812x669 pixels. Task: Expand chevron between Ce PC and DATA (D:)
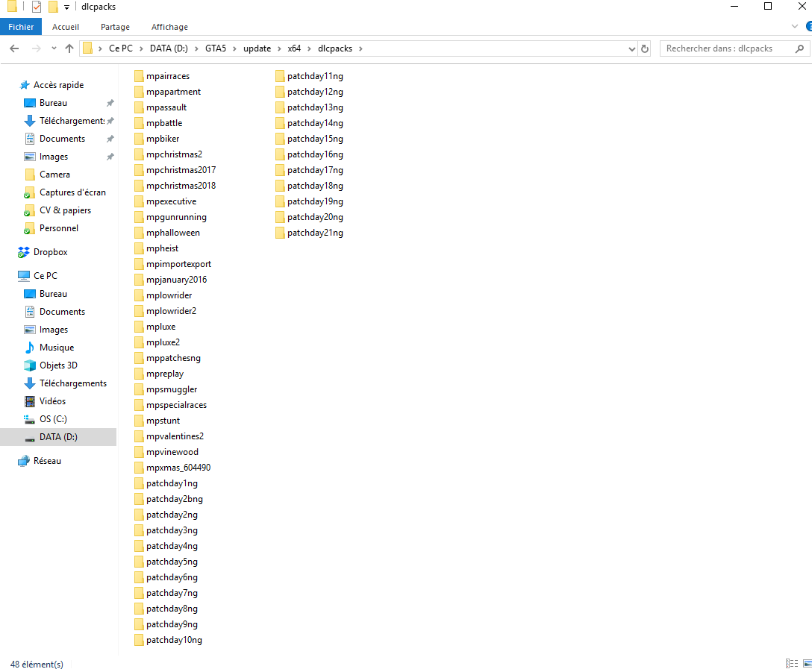coord(141,48)
